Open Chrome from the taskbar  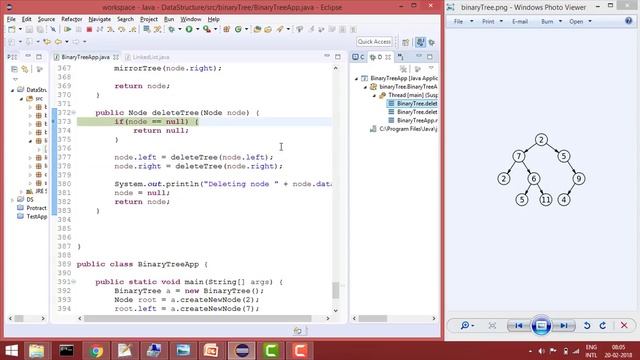96,351
